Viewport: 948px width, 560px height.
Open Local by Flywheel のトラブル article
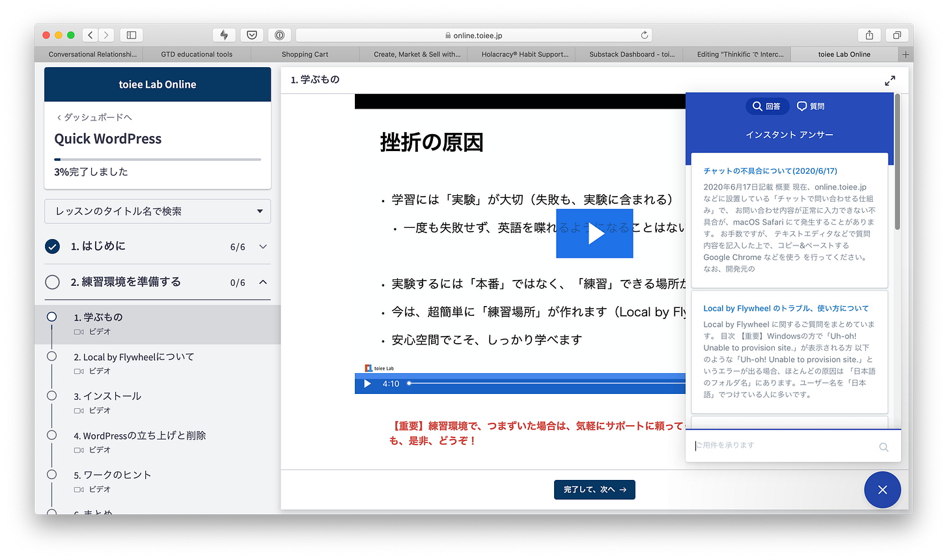786,309
